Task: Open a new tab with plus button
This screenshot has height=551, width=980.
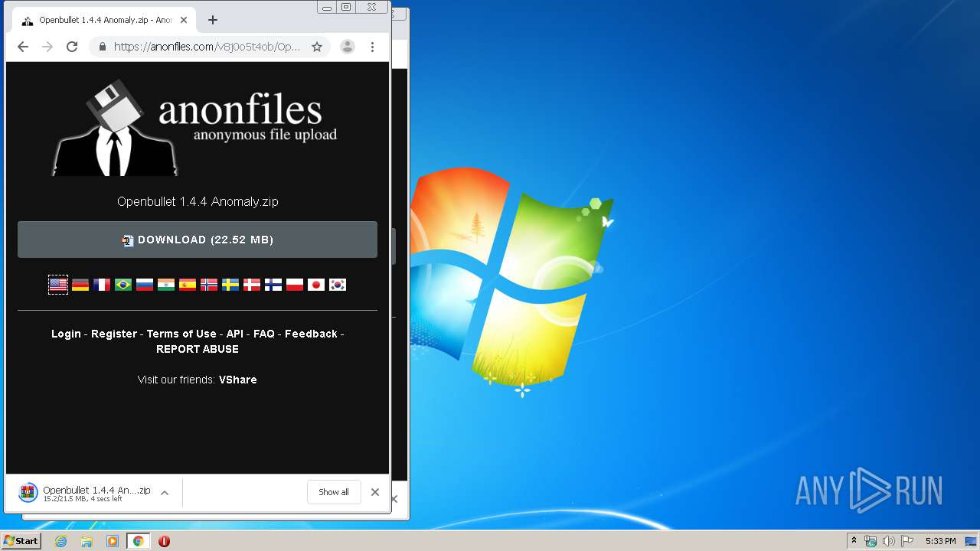Action: click(213, 20)
